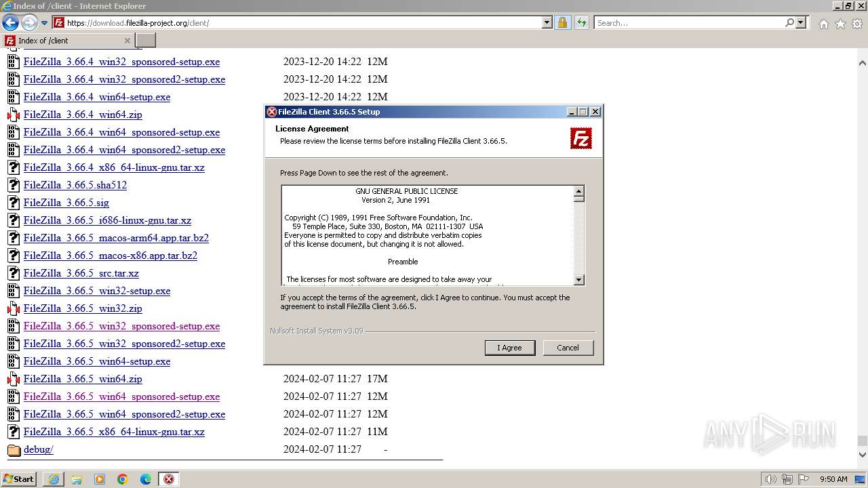Click binary icon beside FileZilla_3.66.5_win32-setup.exe
This screenshot has width=868, height=488.
point(14,291)
